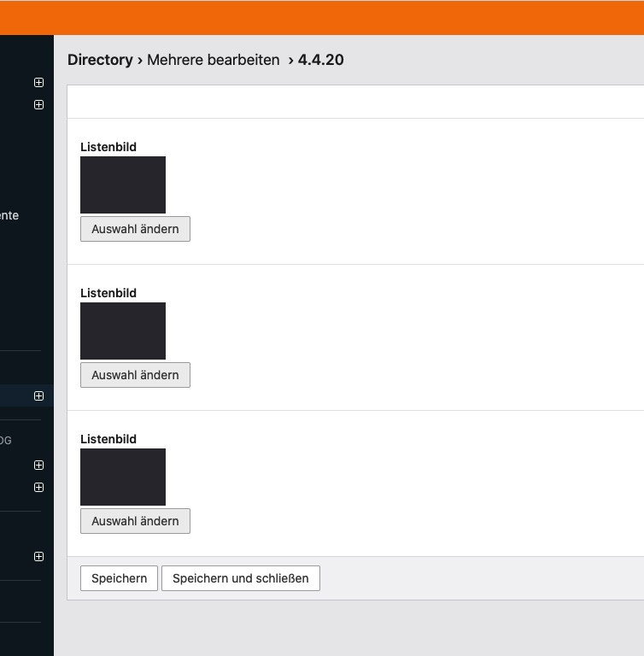Image resolution: width=644 pixels, height=656 pixels.
Task: Click Speichern und schließen
Action: click(x=241, y=578)
